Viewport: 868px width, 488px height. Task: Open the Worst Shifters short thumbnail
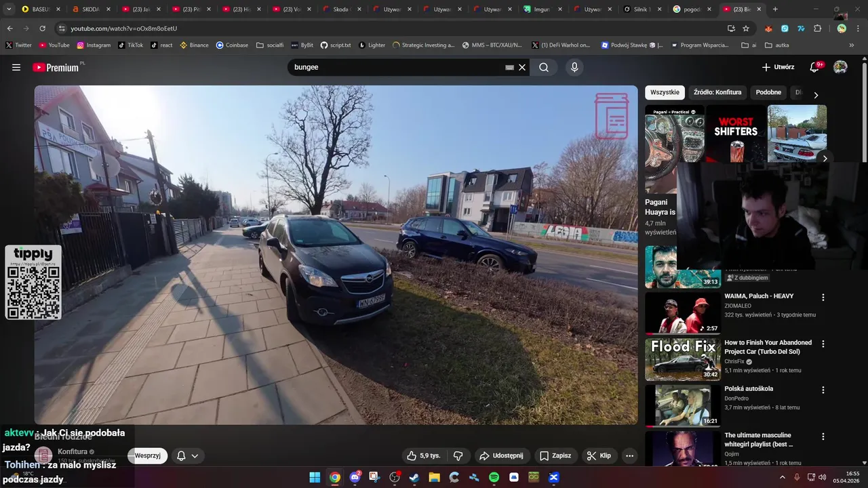tap(736, 134)
